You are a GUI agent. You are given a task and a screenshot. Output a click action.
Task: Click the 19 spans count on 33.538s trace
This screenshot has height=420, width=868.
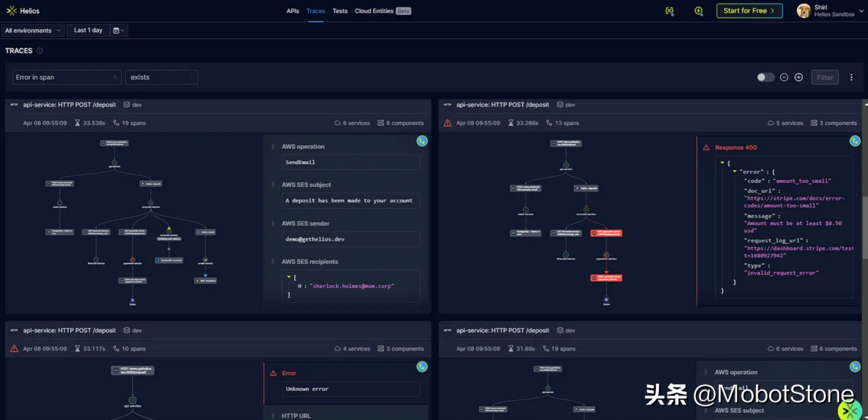point(133,123)
